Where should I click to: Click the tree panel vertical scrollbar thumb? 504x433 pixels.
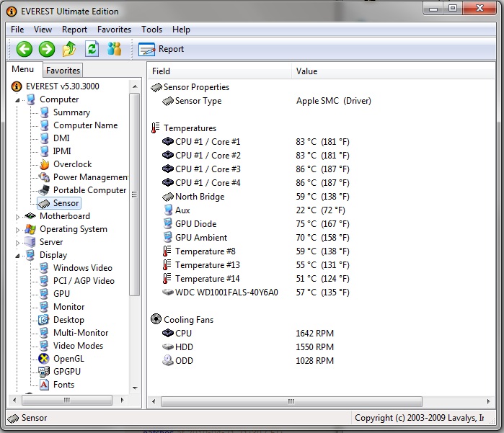[x=134, y=195]
